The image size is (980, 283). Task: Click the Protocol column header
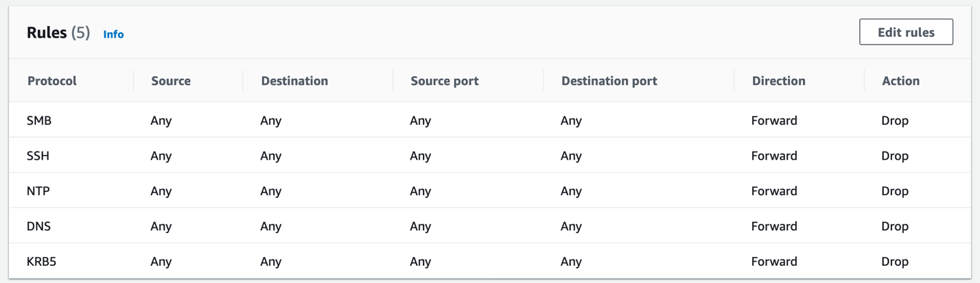52,81
